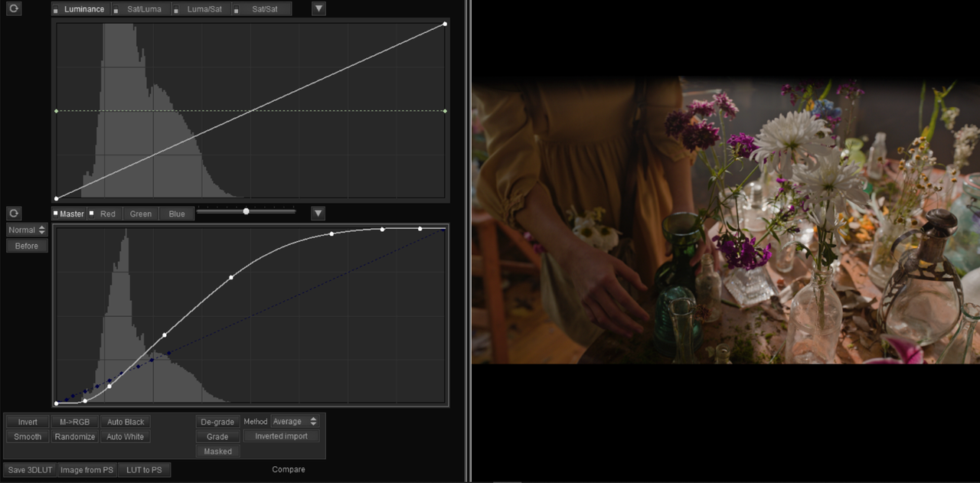The image size is (980, 483).
Task: Select the Blue channel tab
Action: (x=177, y=214)
